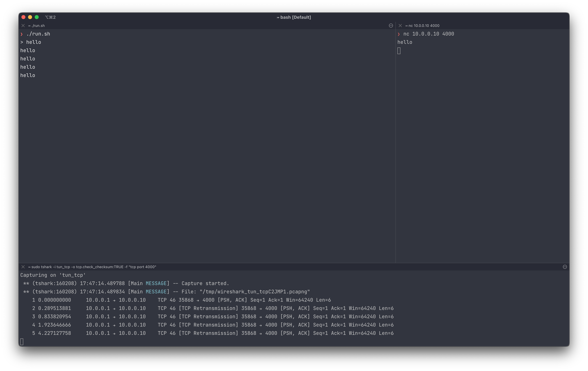Click the ⌥⌘2 window shortcut label

pyautogui.click(x=50, y=17)
